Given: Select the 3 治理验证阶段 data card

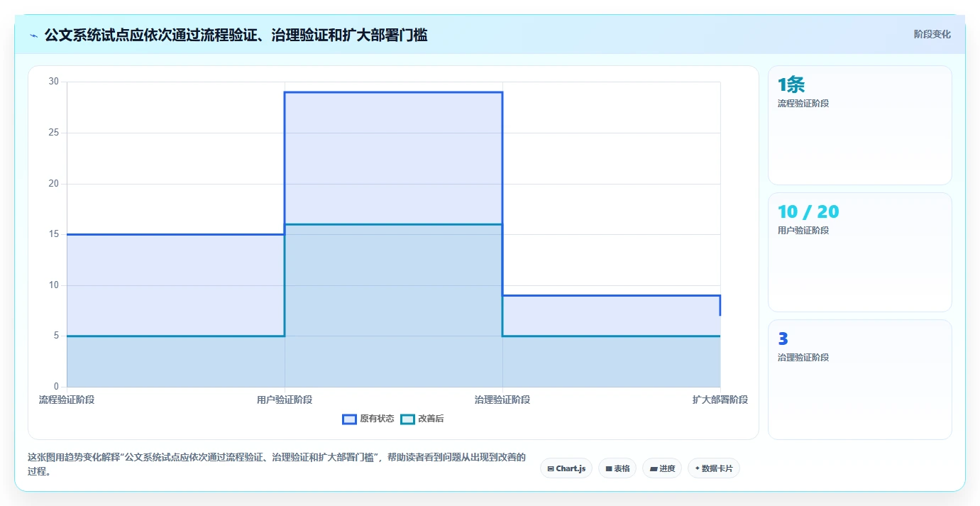Looking at the screenshot, I should [x=860, y=380].
